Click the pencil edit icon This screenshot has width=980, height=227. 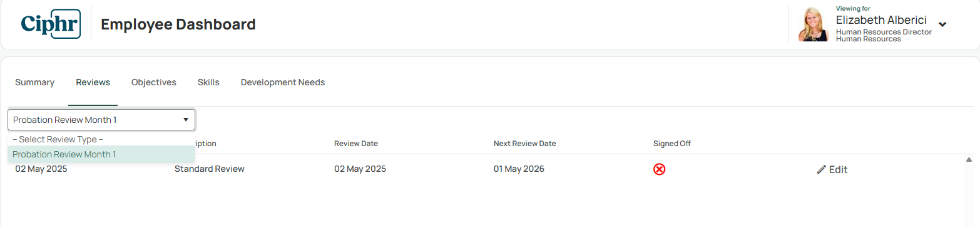click(x=821, y=169)
